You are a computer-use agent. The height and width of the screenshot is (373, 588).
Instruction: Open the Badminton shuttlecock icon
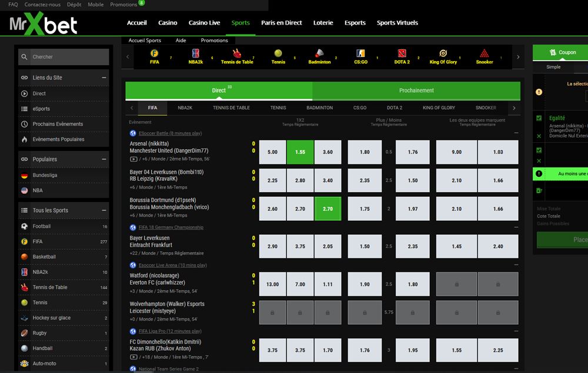point(319,53)
